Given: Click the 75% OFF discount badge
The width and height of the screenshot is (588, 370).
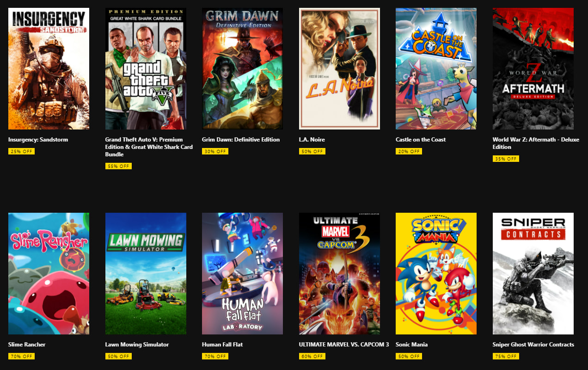Looking at the screenshot, I should (x=506, y=356).
